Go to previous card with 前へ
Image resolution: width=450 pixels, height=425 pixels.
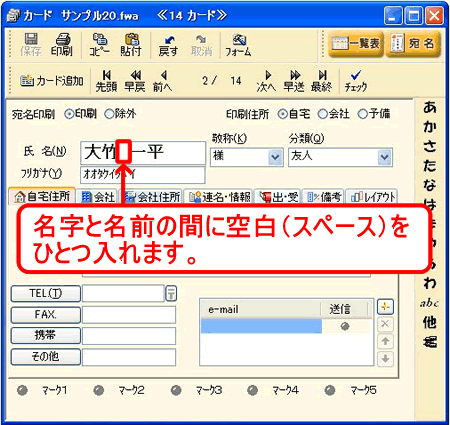[x=163, y=81]
